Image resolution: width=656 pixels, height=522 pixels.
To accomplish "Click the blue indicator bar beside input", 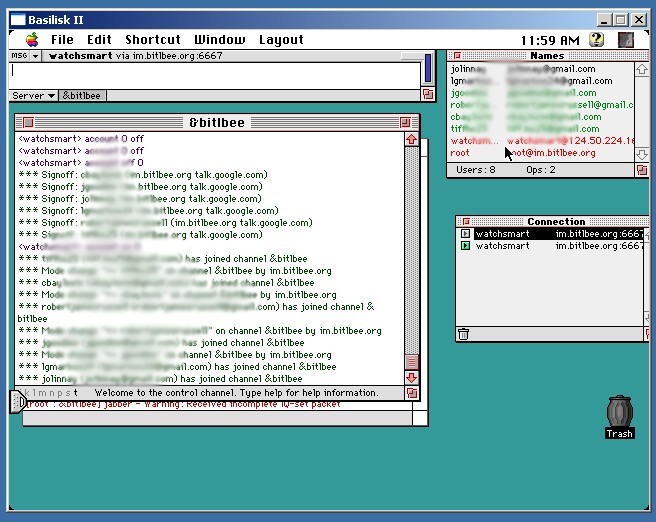I will coord(428,67).
